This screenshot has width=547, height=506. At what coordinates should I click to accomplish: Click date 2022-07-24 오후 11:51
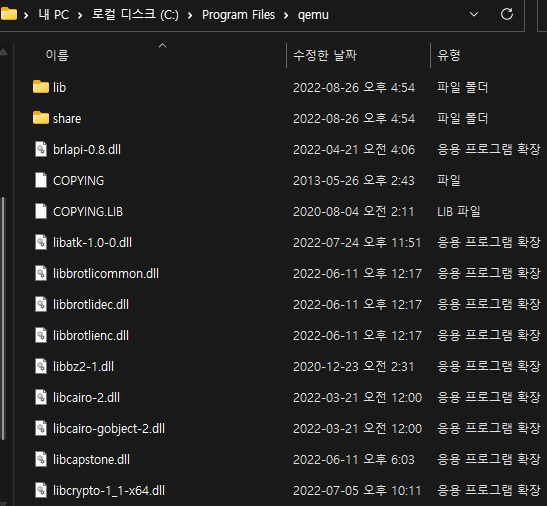[357, 242]
